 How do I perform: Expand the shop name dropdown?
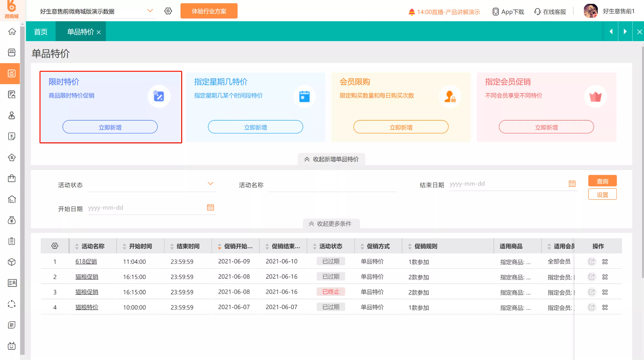coord(150,11)
